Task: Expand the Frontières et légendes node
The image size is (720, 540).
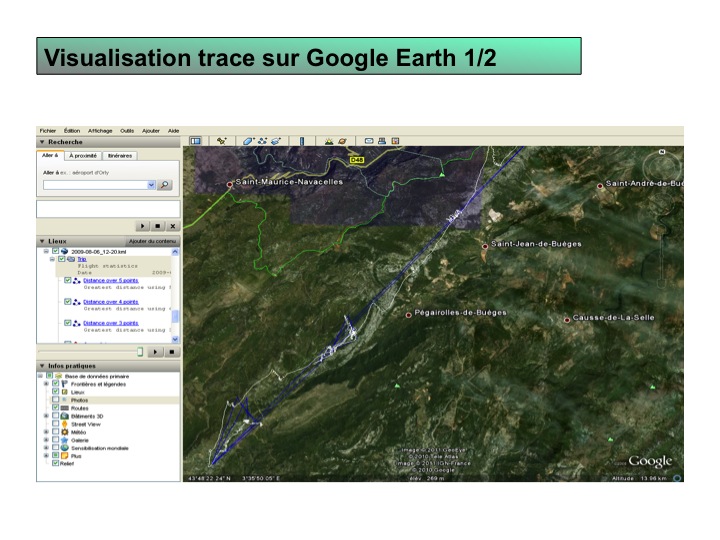Action: coord(46,384)
